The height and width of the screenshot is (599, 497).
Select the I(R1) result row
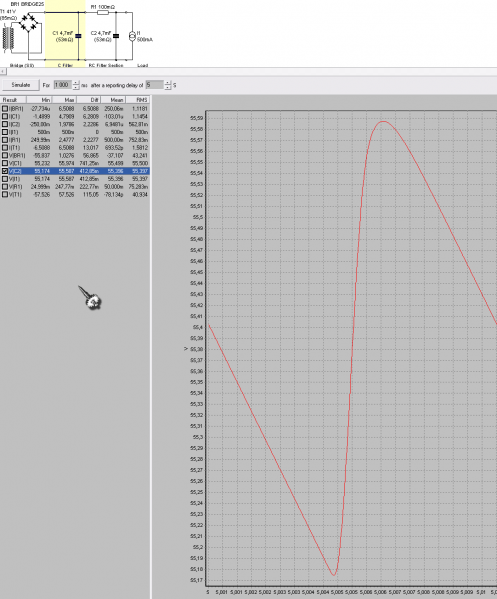75,140
